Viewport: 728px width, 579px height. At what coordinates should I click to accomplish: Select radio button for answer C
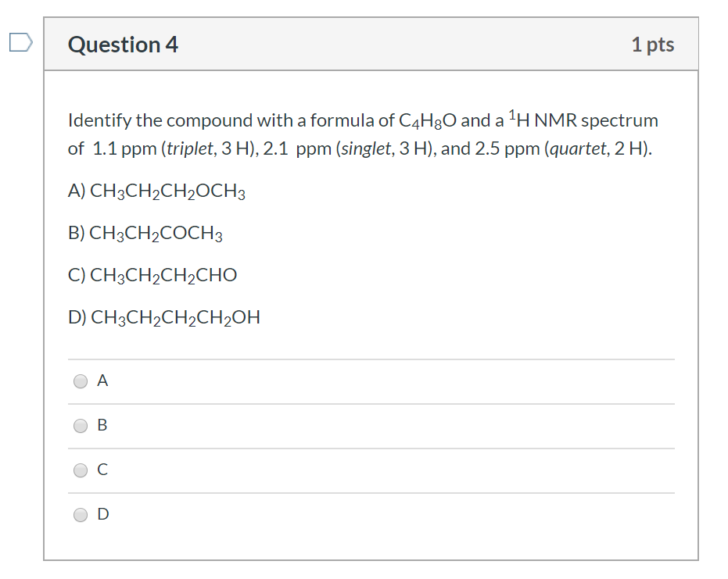click(81, 470)
